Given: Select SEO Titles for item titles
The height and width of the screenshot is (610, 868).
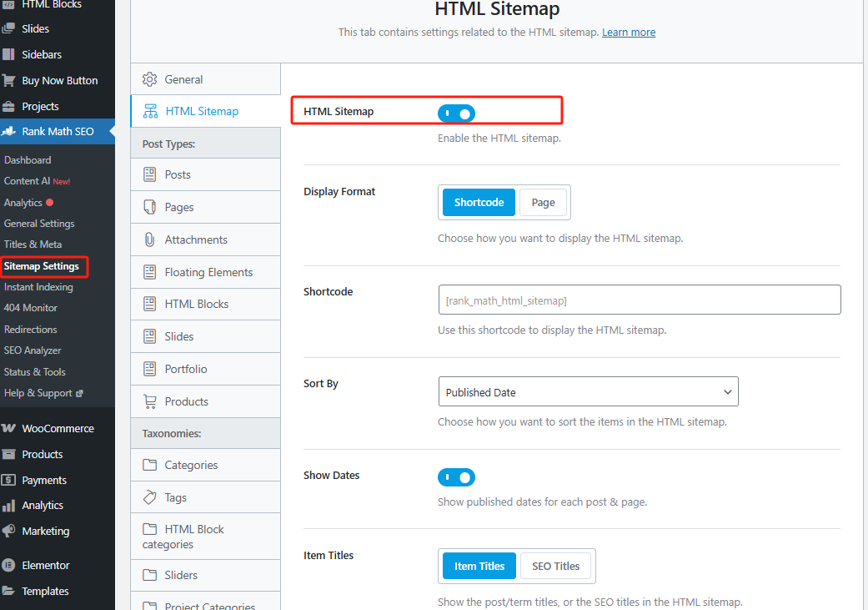Looking at the screenshot, I should (555, 565).
